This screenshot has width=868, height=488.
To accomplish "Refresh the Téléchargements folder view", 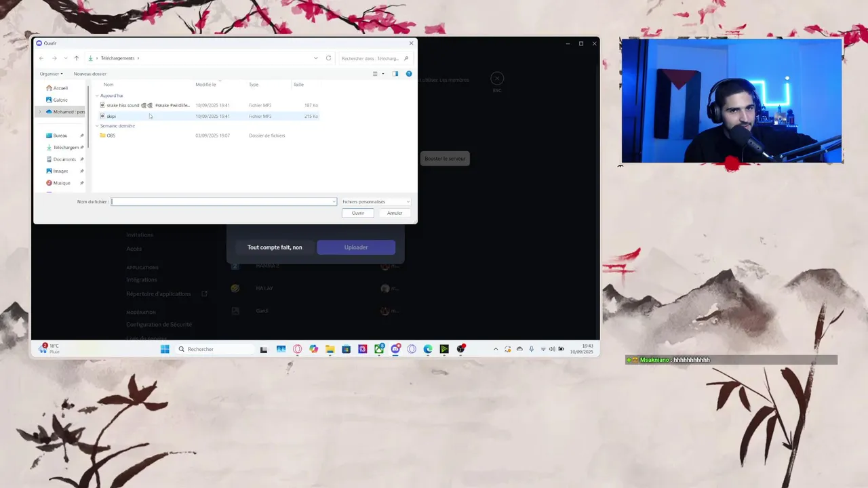I will 329,58.
